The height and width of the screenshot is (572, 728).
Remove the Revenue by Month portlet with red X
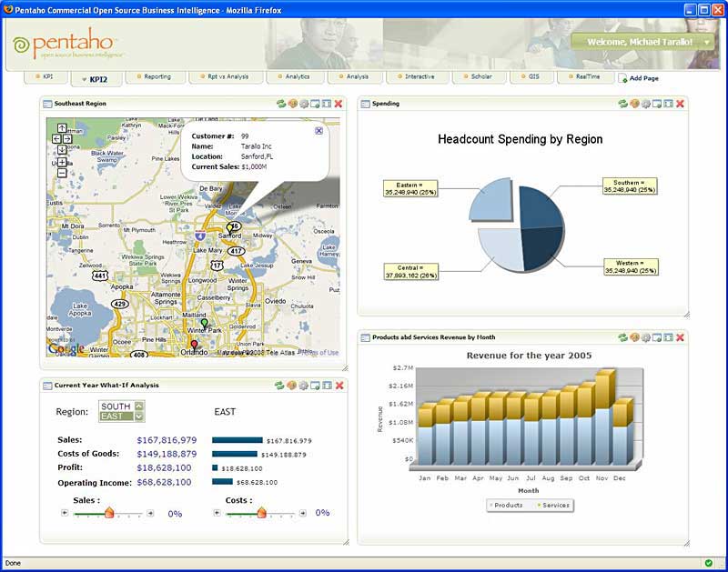680,337
